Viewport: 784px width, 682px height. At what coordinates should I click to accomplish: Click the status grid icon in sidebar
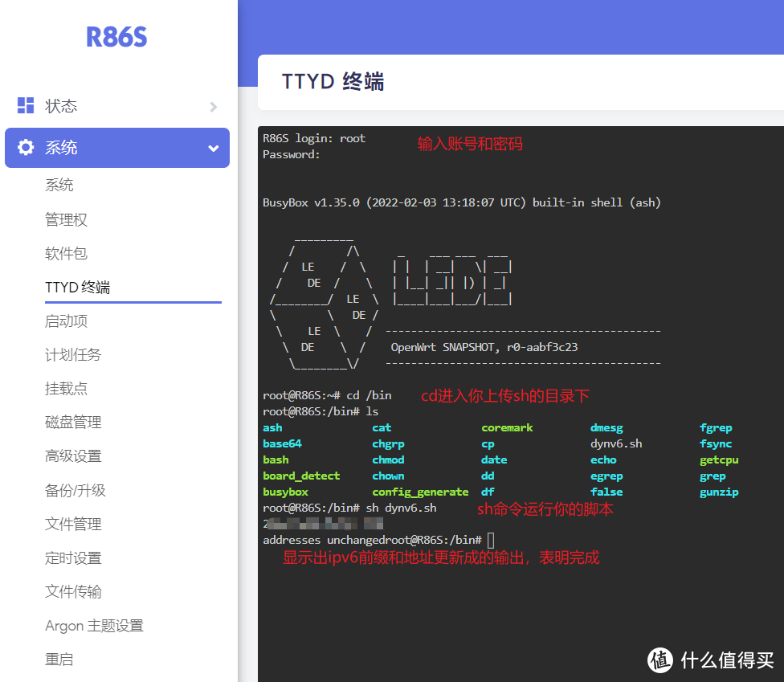[x=26, y=105]
